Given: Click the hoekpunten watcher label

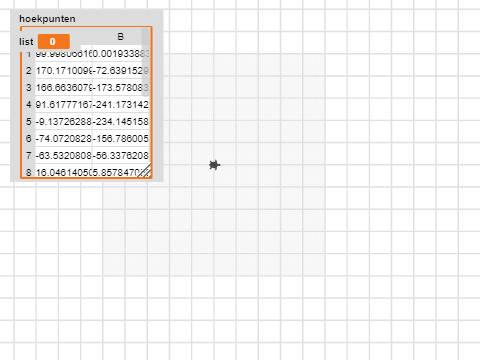Looking at the screenshot, I should coord(47,19).
